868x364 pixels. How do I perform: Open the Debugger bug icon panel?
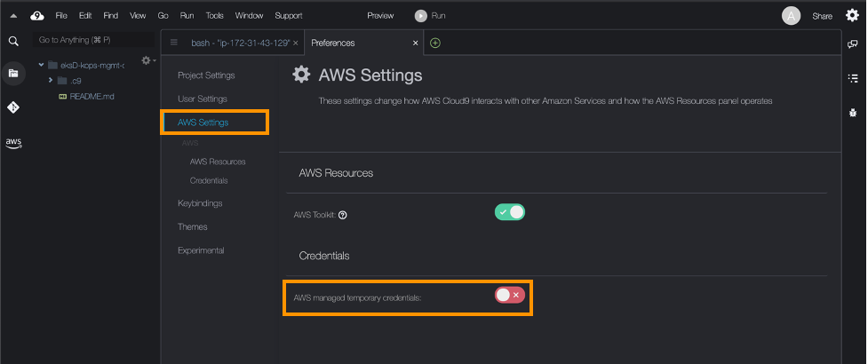(853, 113)
